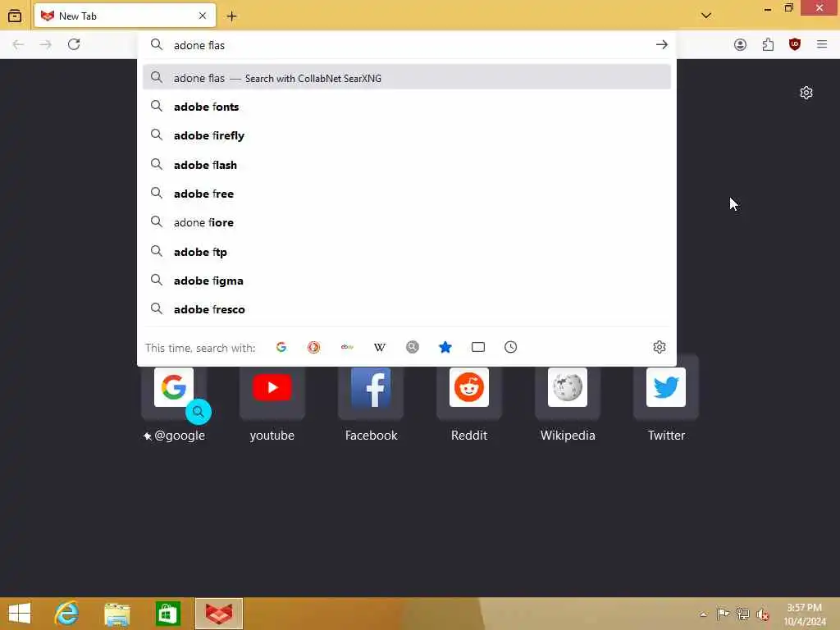
Task: Show hidden system tray icons
Action: pos(703,614)
